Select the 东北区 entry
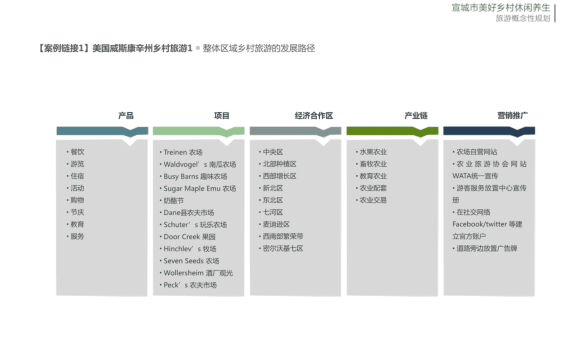Screen dimensions: 570x360 tap(273, 200)
